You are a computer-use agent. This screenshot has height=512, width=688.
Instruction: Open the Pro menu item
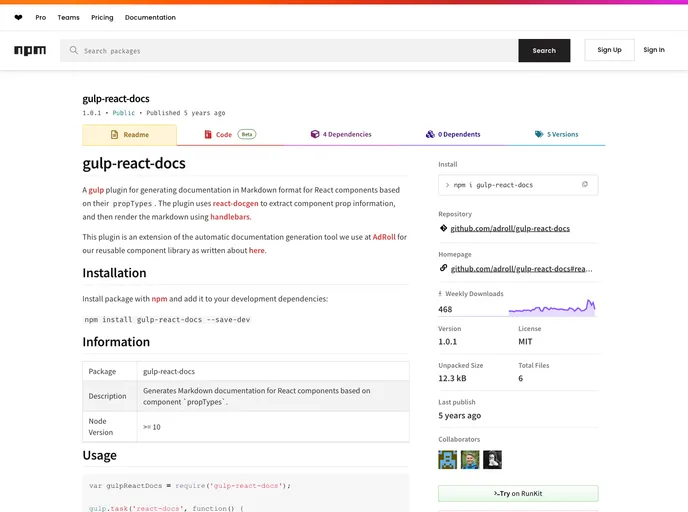click(x=41, y=18)
